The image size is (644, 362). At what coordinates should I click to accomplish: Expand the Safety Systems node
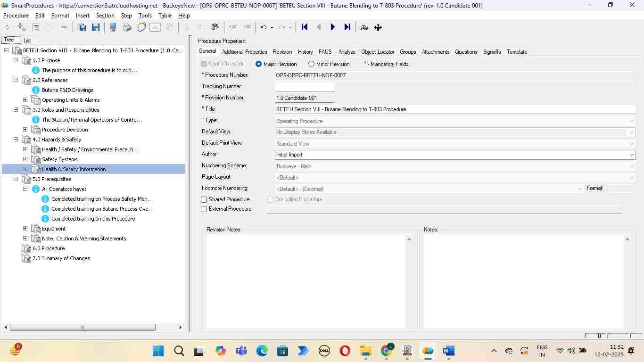(x=25, y=159)
